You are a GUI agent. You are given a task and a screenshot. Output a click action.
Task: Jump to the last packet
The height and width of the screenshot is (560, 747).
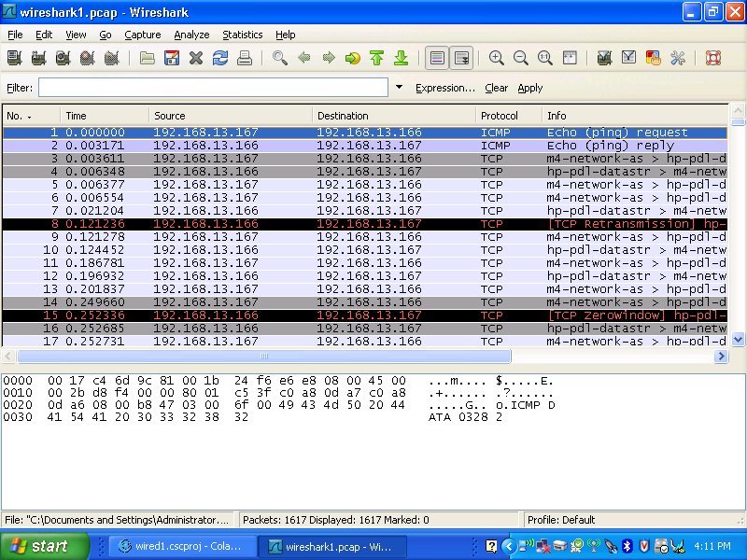coord(401,58)
